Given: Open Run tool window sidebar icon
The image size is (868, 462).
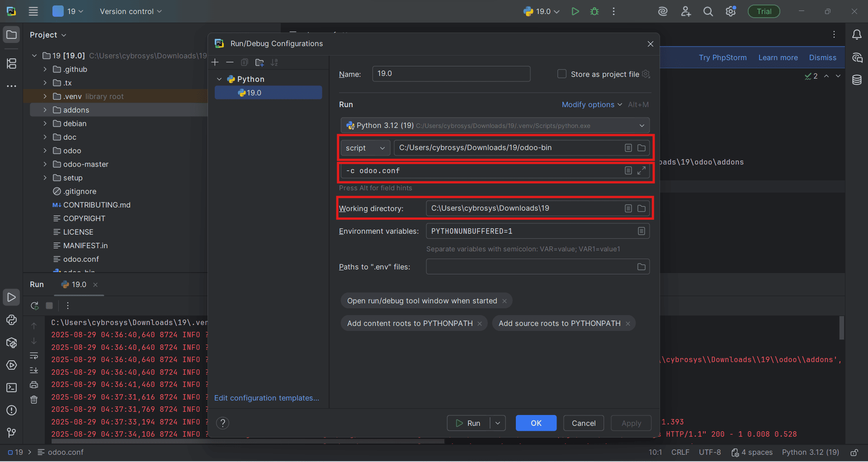Looking at the screenshot, I should pyautogui.click(x=12, y=297).
